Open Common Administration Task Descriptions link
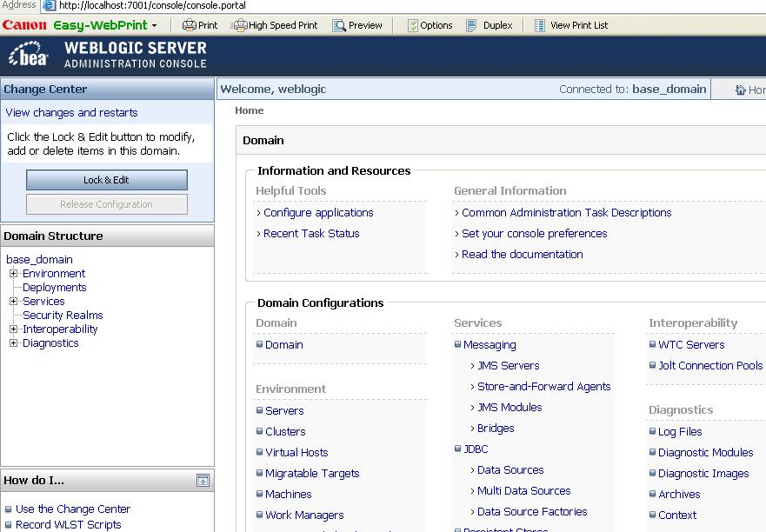Image resolution: width=766 pixels, height=532 pixels. pyautogui.click(x=566, y=212)
